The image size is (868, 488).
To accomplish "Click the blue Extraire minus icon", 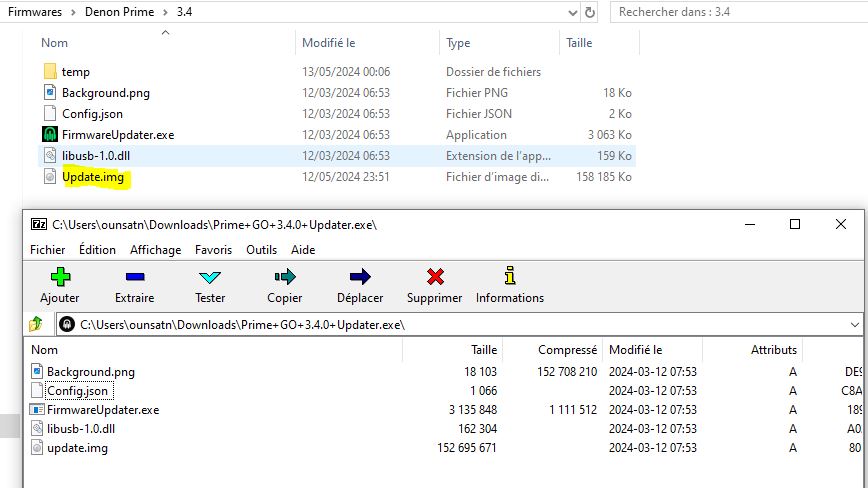I will (x=134, y=277).
